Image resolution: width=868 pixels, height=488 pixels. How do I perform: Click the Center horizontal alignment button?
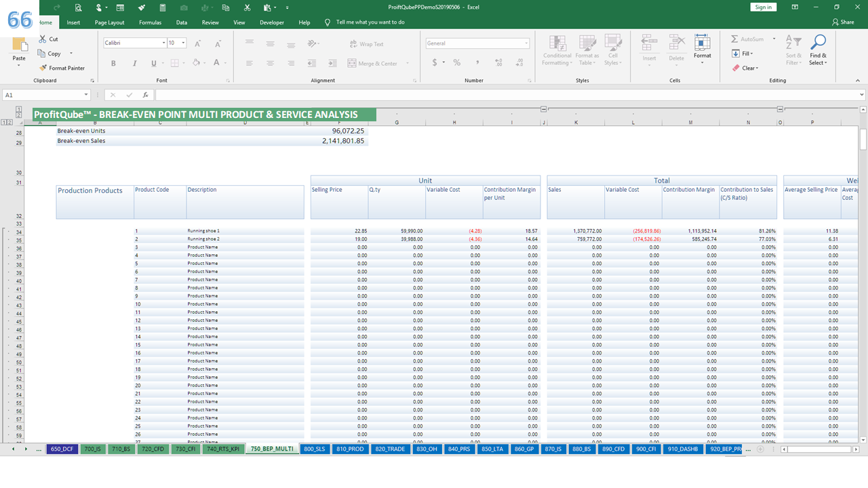pos(270,63)
